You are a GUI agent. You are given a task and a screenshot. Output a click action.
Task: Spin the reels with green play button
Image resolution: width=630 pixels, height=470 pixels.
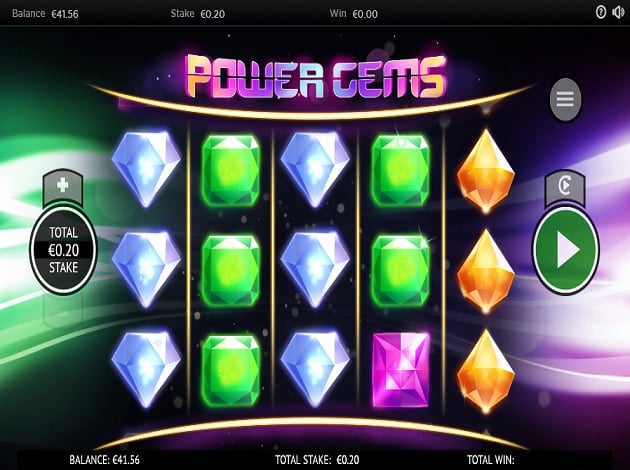pyautogui.click(x=566, y=250)
